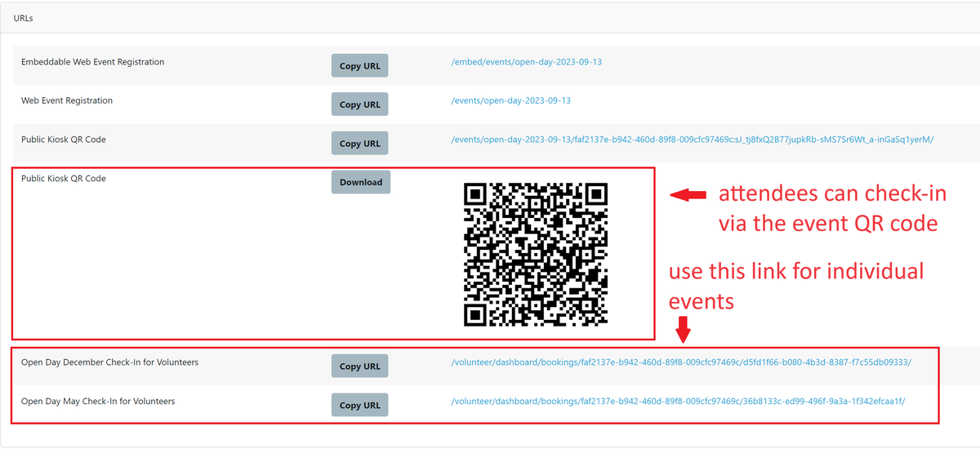Click the downward-pointing red arrow
The image size is (980, 449).
[684, 330]
